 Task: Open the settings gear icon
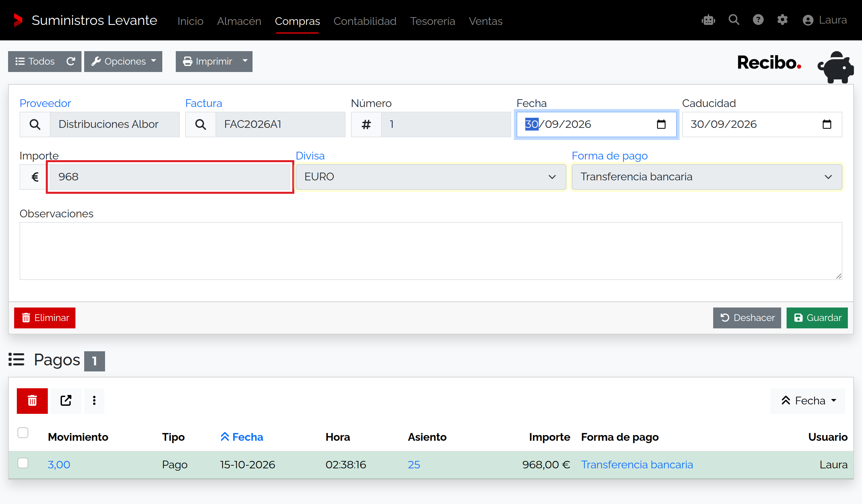click(x=782, y=20)
